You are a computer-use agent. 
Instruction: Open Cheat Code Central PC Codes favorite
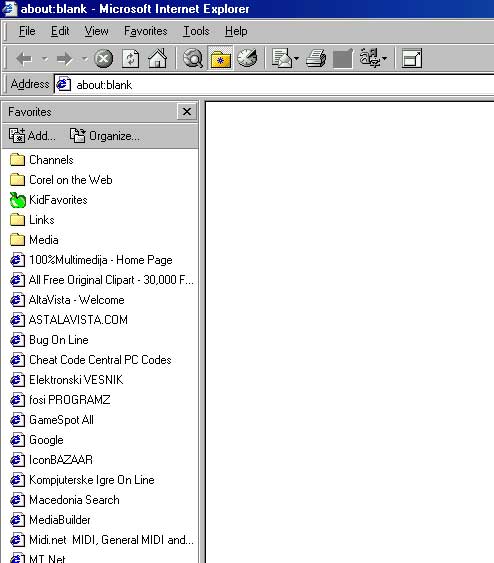(x=91, y=360)
